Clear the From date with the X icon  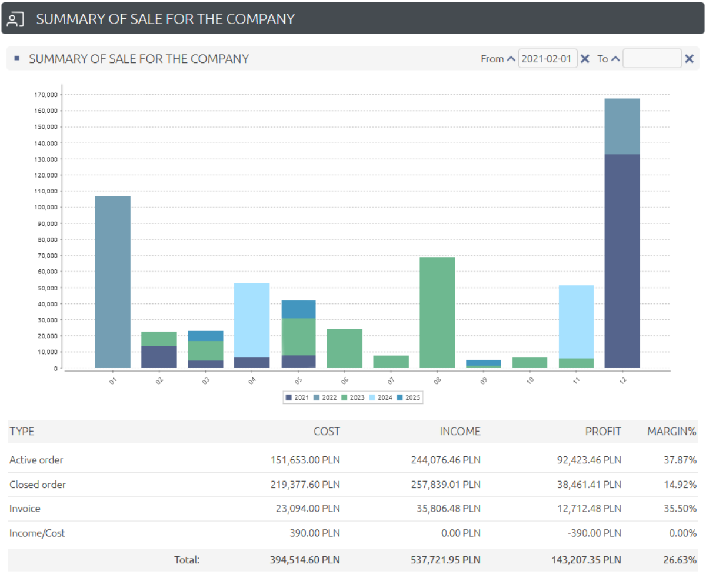click(585, 59)
